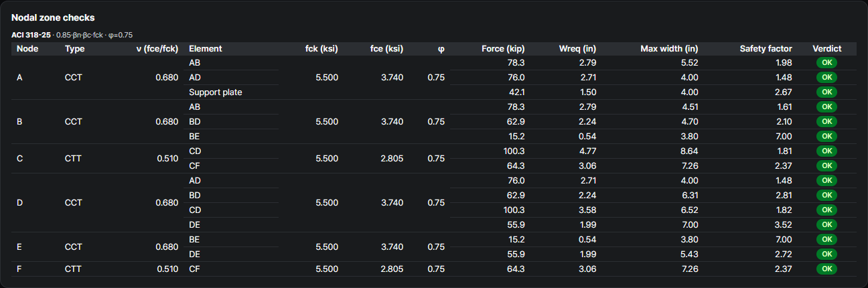The height and width of the screenshot is (288, 868).
Task: Click the Max width (in) column header
Action: pyautogui.click(x=669, y=48)
